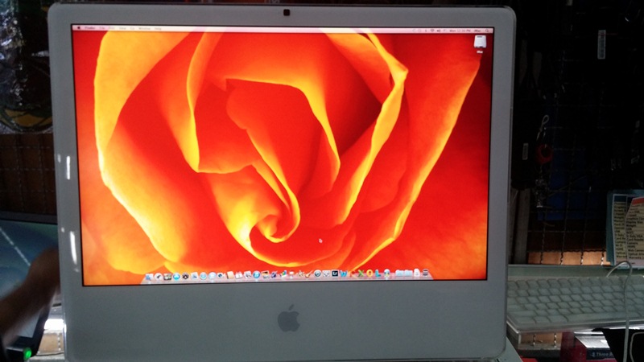Viewport: 644px width, 362px height.
Task: Click the Wi-Fi status menu icon
Action: pos(432,31)
